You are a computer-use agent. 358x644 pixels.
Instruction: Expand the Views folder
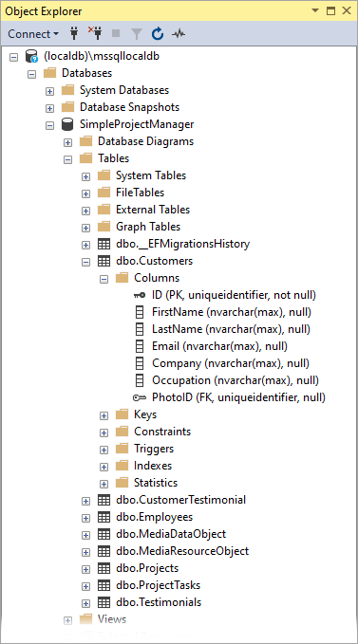(x=67, y=620)
